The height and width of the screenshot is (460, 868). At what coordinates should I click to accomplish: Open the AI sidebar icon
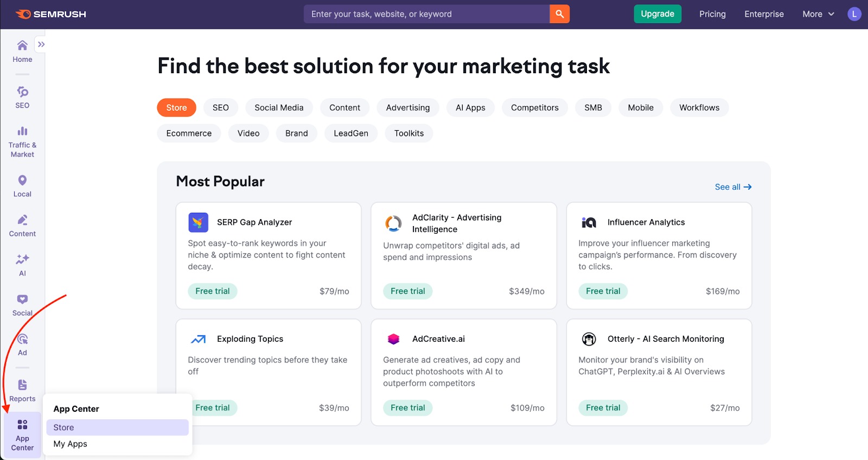tap(22, 265)
